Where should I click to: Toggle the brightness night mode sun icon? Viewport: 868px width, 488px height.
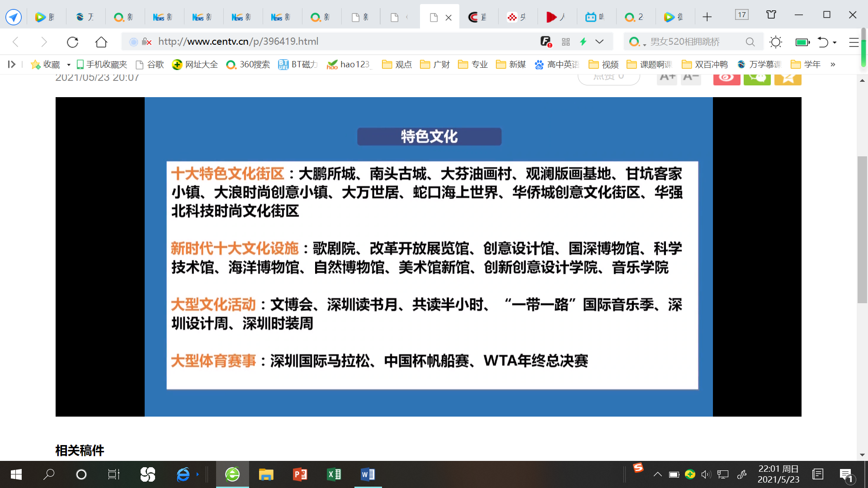[776, 42]
